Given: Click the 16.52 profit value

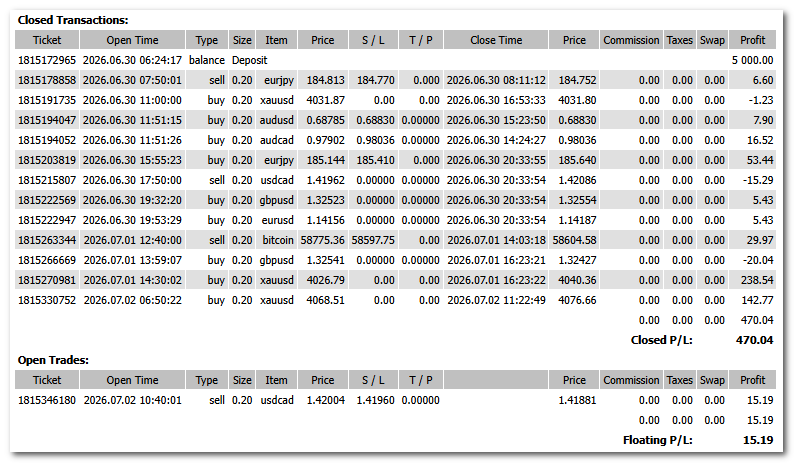Looking at the screenshot, I should point(760,140).
